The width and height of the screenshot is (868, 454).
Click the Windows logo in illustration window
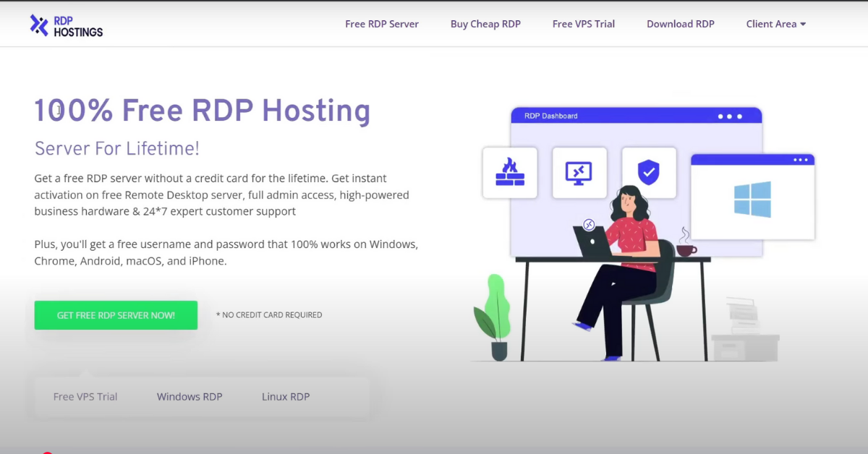[752, 199]
